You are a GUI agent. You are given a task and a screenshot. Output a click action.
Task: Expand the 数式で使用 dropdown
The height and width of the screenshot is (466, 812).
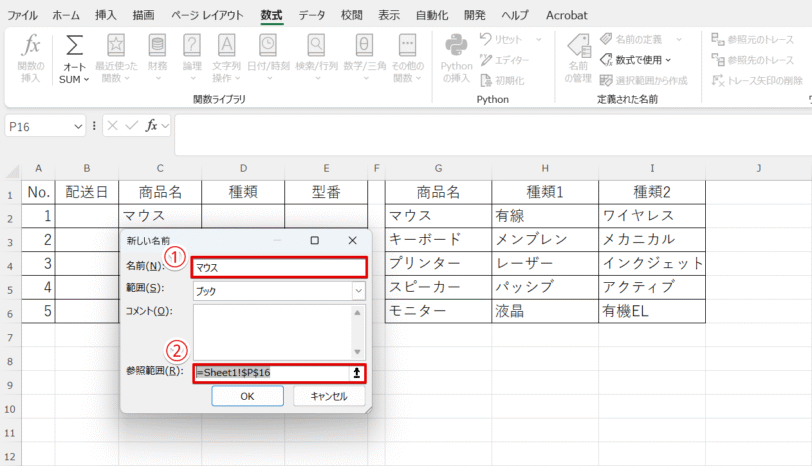pos(668,60)
